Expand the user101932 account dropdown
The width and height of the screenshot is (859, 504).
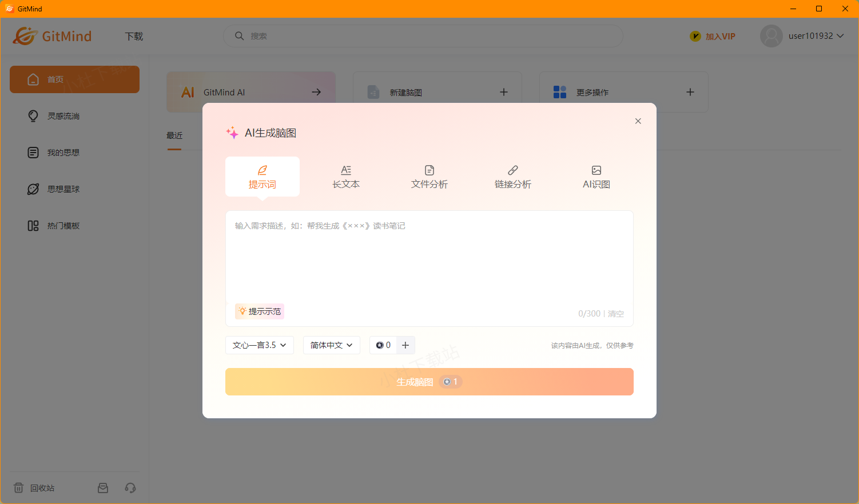816,36
